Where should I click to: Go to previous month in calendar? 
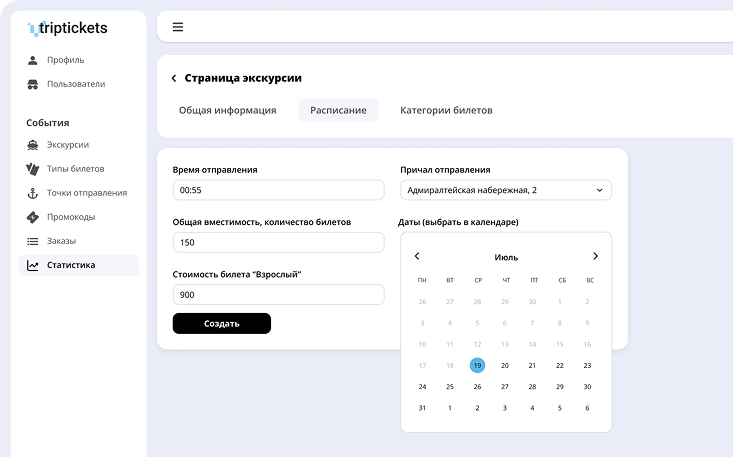coord(417,257)
